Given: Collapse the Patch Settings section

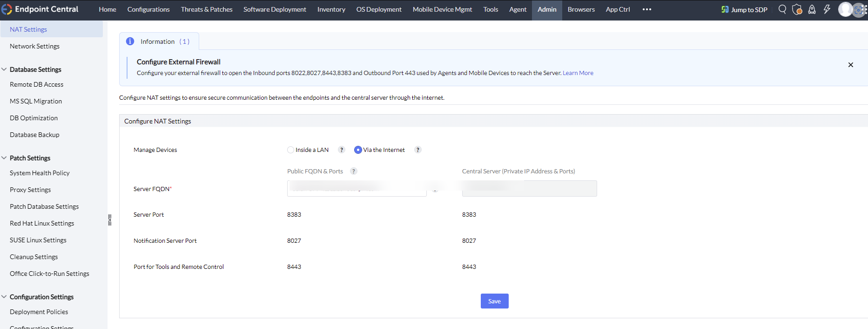Looking at the screenshot, I should pyautogui.click(x=4, y=158).
